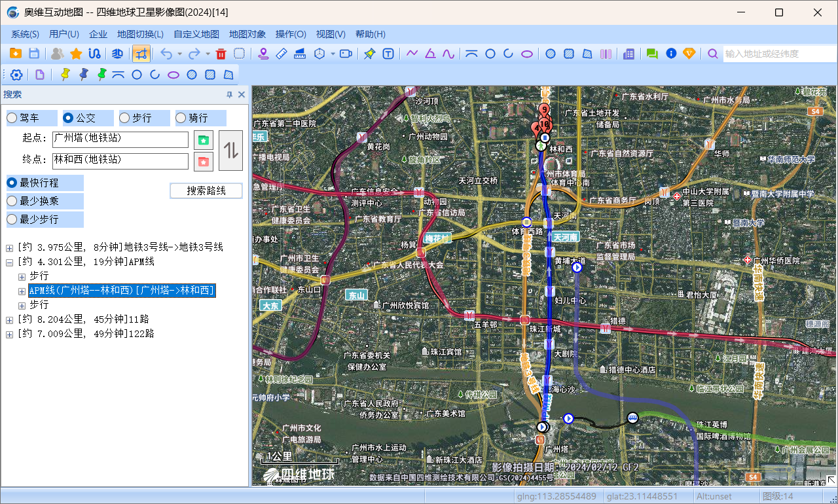Open the undo history dropdown arrow
The height and width of the screenshot is (504, 838).
pos(179,54)
